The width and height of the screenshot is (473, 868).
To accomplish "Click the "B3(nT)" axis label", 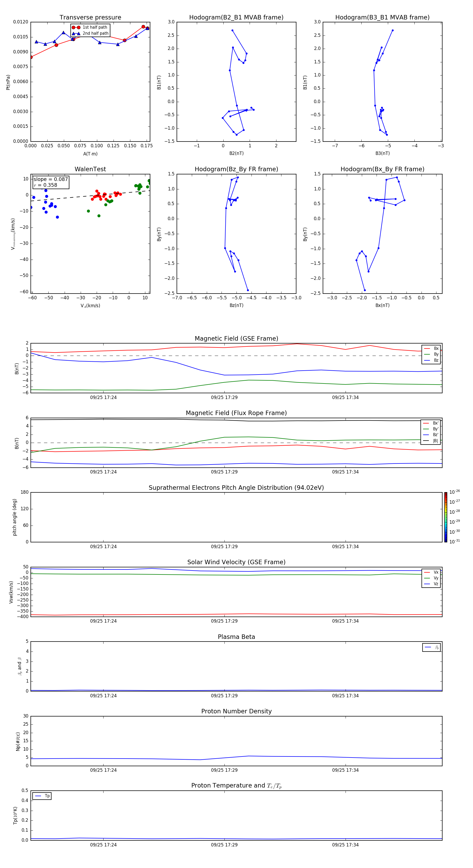I will point(382,153).
